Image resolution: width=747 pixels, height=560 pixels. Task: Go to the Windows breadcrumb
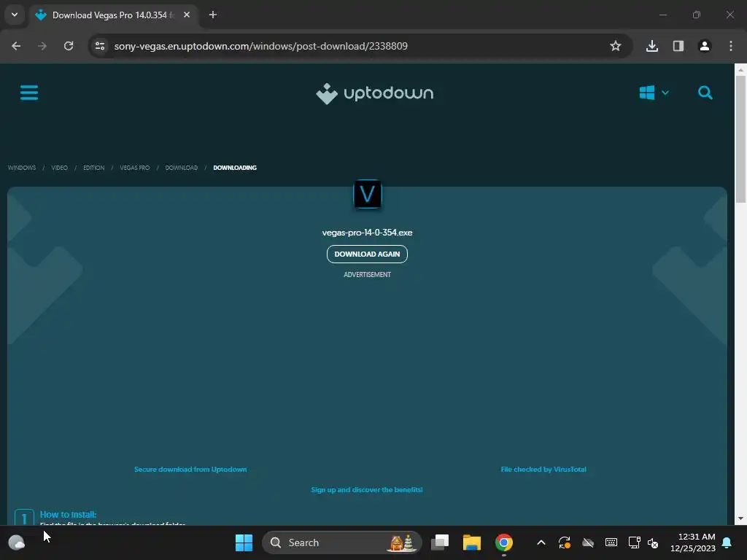(22, 168)
